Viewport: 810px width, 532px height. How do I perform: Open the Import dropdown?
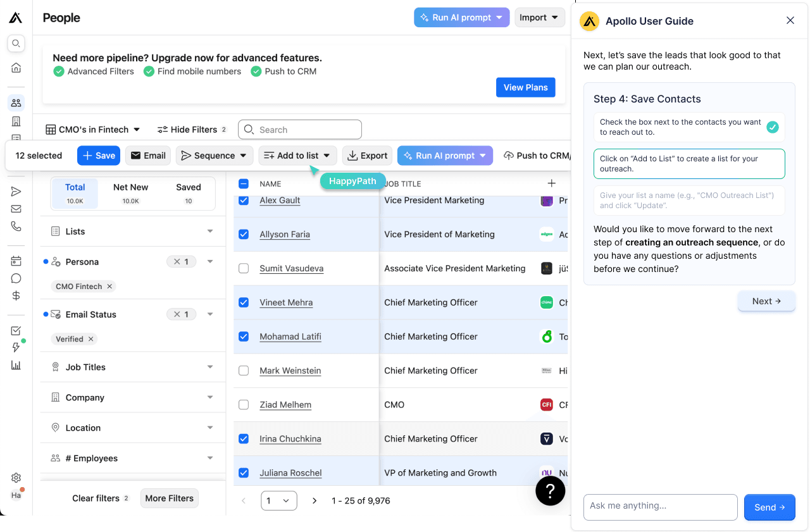(x=540, y=18)
